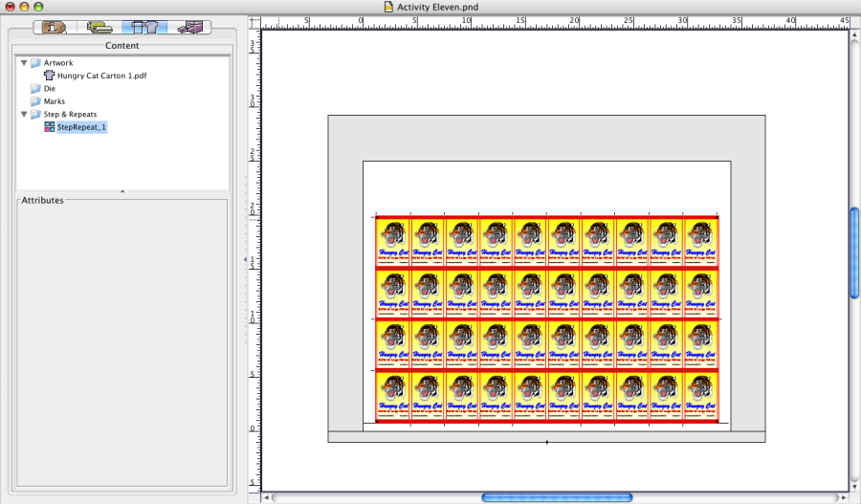The image size is (861, 504).
Task: Click the Artwork folder icon
Action: [35, 62]
